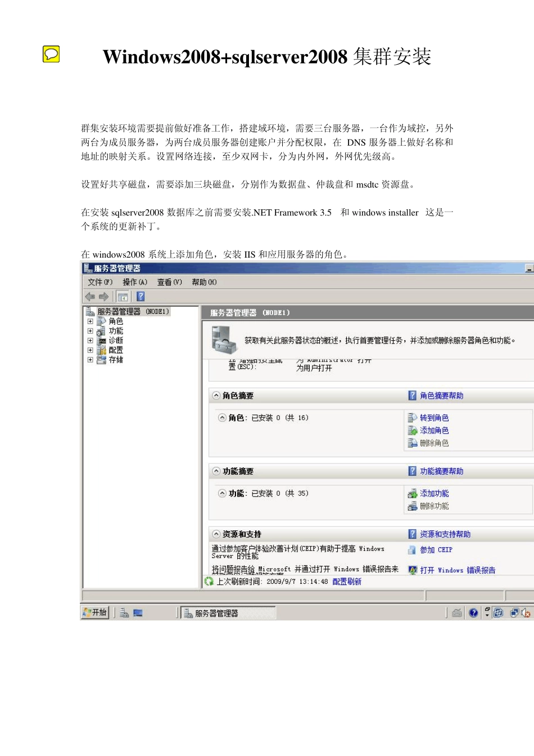Toggle the show/hide console tree toolbar icon
Image resolution: width=534 pixels, height=756 pixels.
point(123,296)
